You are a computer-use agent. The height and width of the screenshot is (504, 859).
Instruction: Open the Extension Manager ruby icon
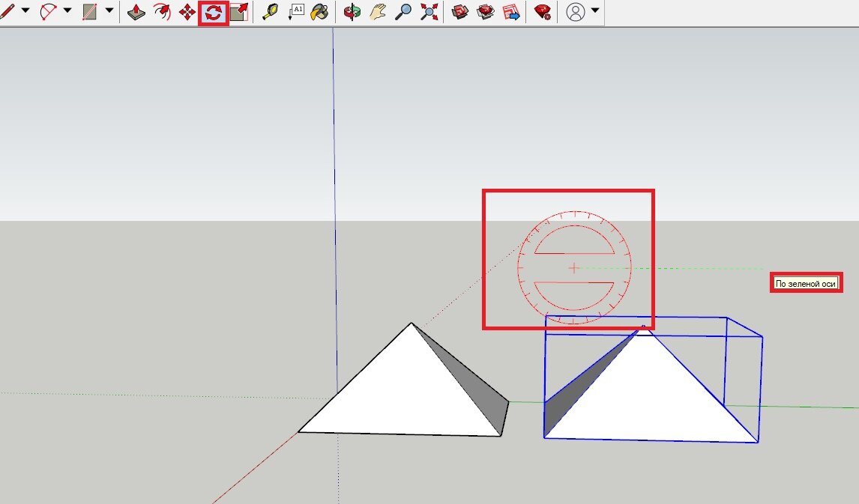[543, 12]
